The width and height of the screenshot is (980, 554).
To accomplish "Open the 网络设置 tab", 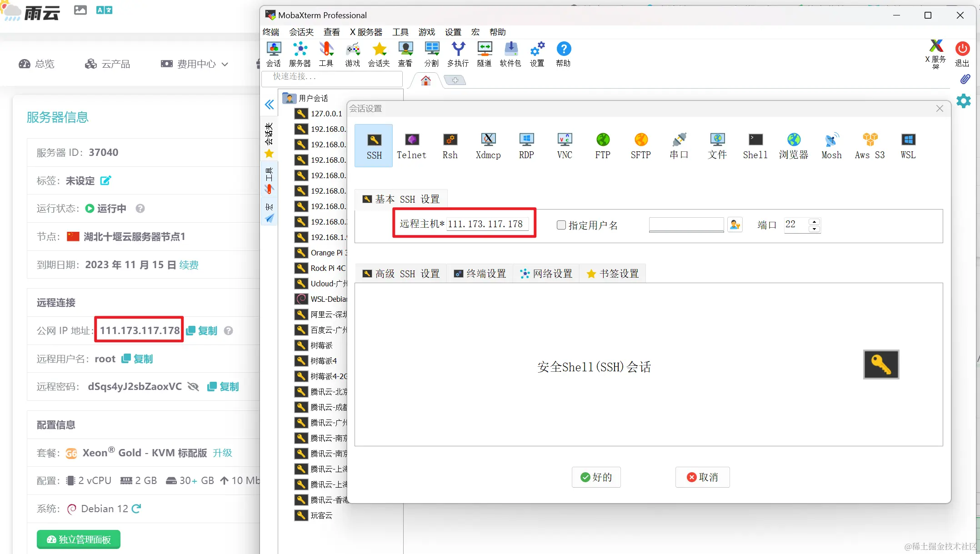I will click(x=546, y=274).
